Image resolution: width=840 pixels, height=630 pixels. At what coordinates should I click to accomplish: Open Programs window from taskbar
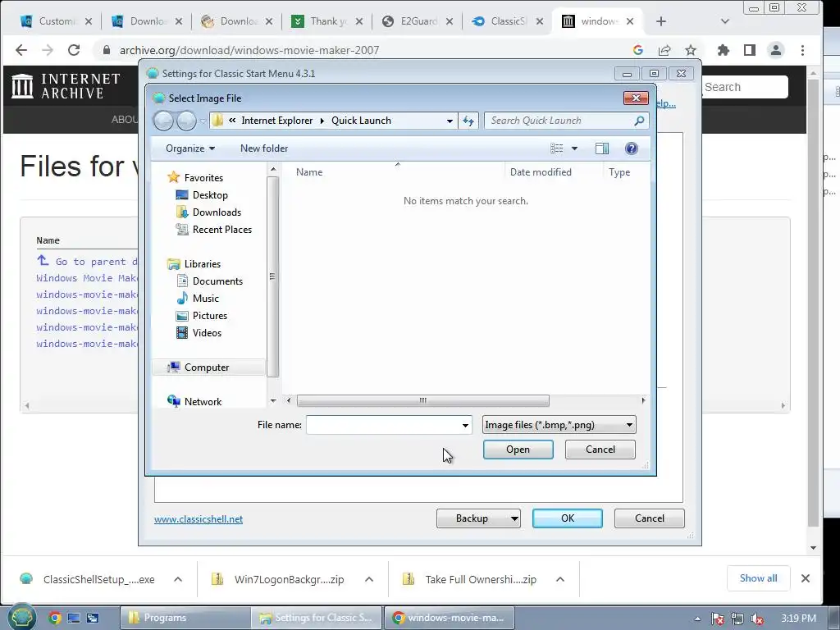tap(185, 618)
